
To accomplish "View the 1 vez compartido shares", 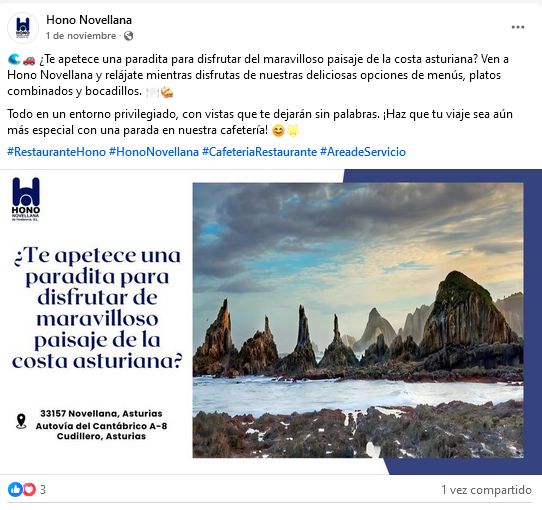I will coord(486,490).
